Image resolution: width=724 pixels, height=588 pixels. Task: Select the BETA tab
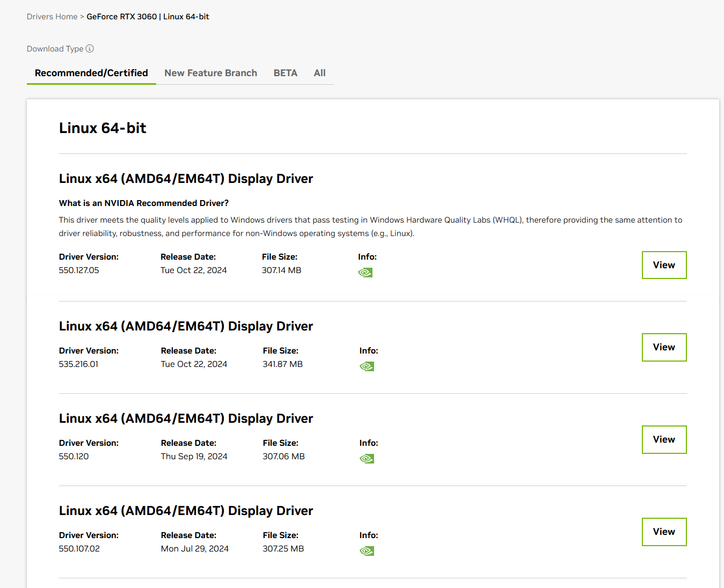pyautogui.click(x=286, y=73)
